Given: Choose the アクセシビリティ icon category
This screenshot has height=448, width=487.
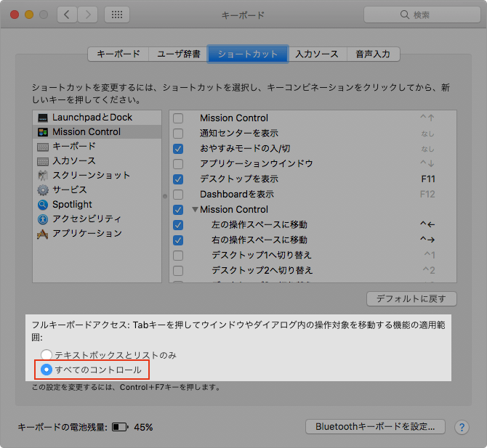Looking at the screenshot, I should pos(43,219).
